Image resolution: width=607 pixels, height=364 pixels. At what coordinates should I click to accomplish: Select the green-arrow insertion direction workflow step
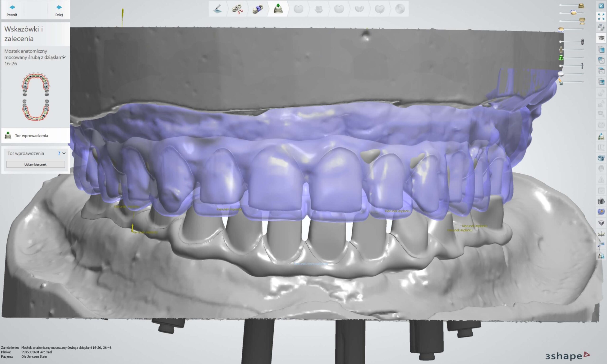278,9
